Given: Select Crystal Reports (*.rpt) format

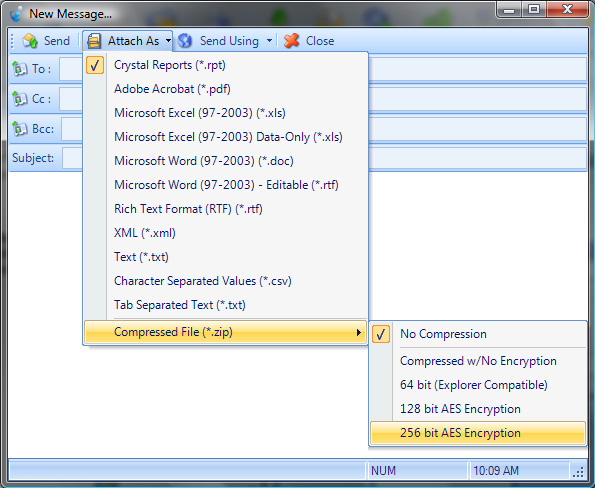Looking at the screenshot, I should 225,65.
